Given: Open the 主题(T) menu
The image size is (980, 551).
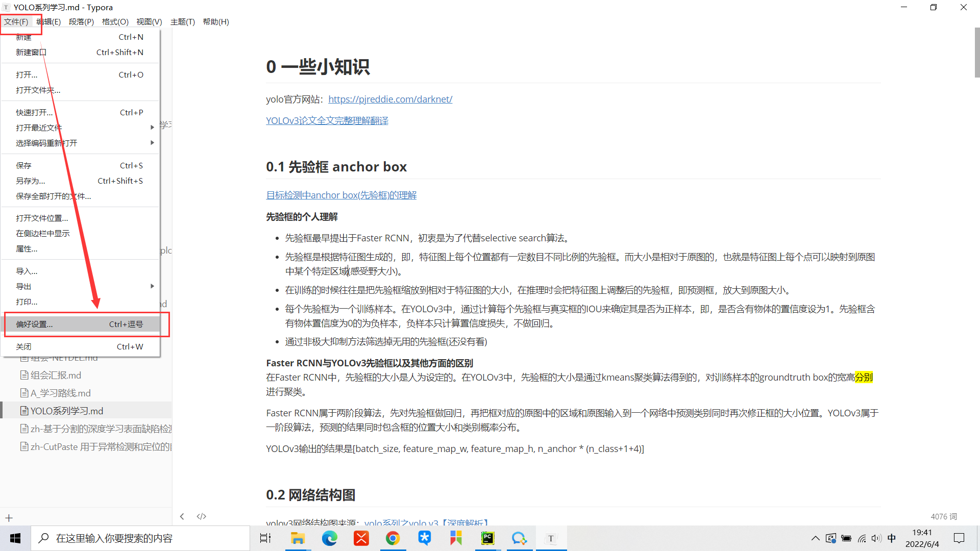Looking at the screenshot, I should (x=183, y=22).
